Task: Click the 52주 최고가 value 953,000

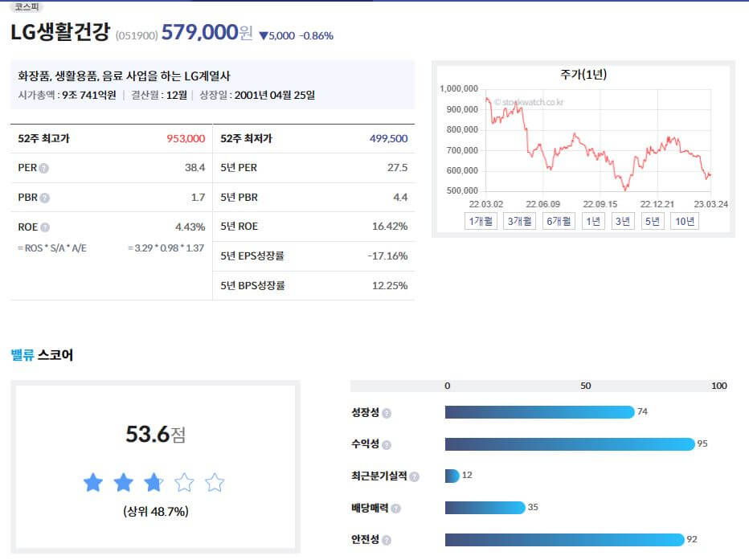Action: (x=186, y=138)
